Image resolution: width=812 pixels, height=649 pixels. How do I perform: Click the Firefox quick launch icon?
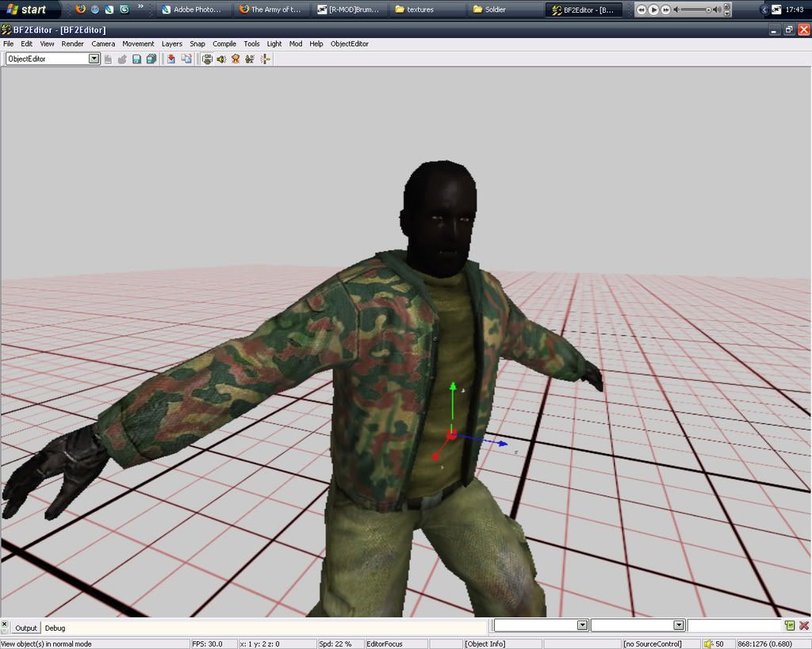(x=81, y=10)
